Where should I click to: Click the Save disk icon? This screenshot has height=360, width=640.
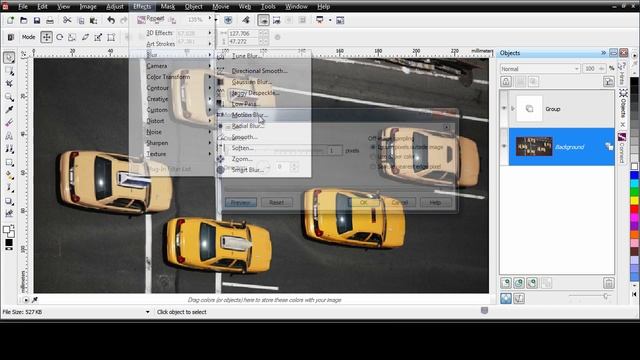[37, 20]
